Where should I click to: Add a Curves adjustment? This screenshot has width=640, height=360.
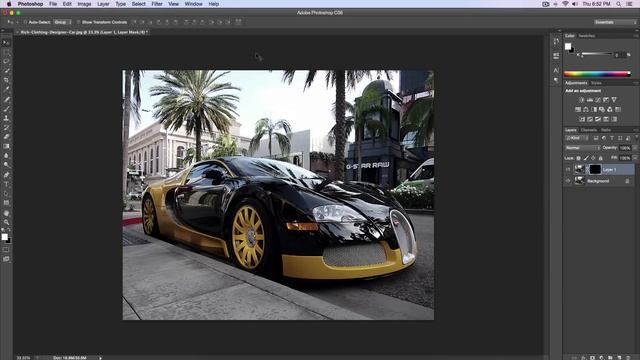coord(598,100)
